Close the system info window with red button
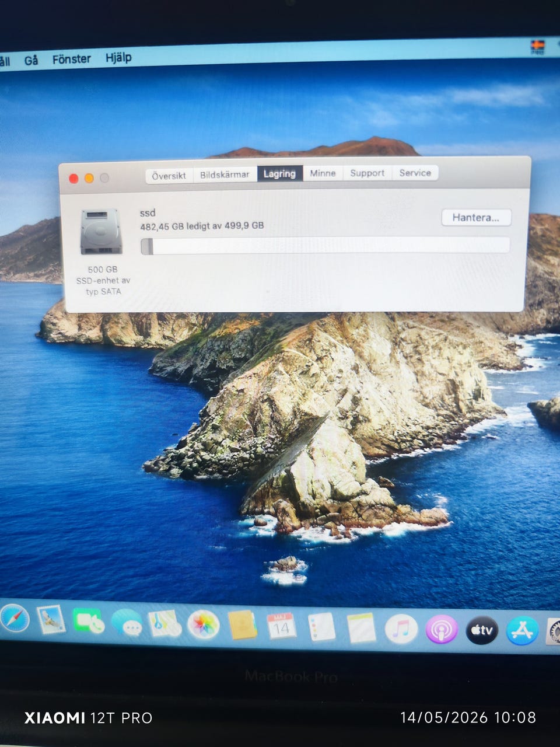This screenshot has width=560, height=747. click(73, 179)
